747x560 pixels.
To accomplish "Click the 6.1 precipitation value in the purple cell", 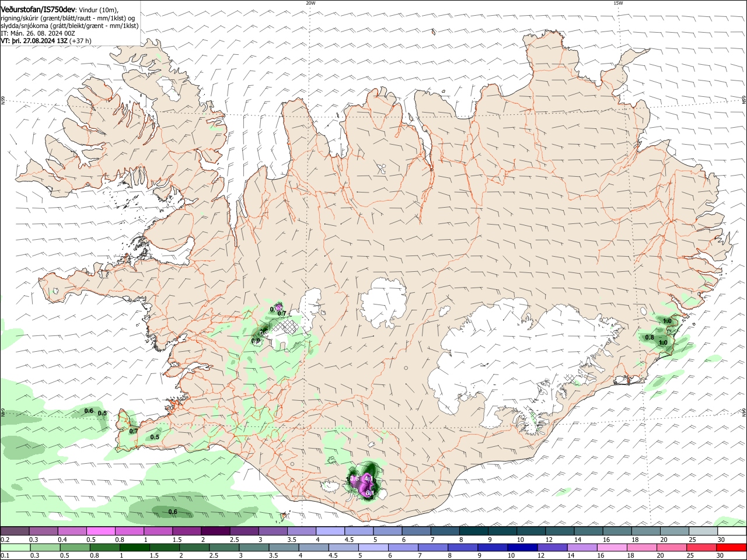I will tap(369, 493).
